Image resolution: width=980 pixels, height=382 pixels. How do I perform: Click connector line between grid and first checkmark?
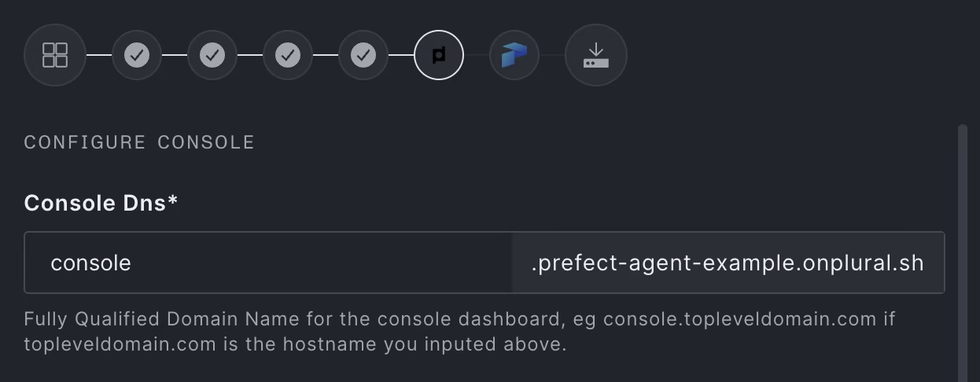pyautogui.click(x=99, y=55)
